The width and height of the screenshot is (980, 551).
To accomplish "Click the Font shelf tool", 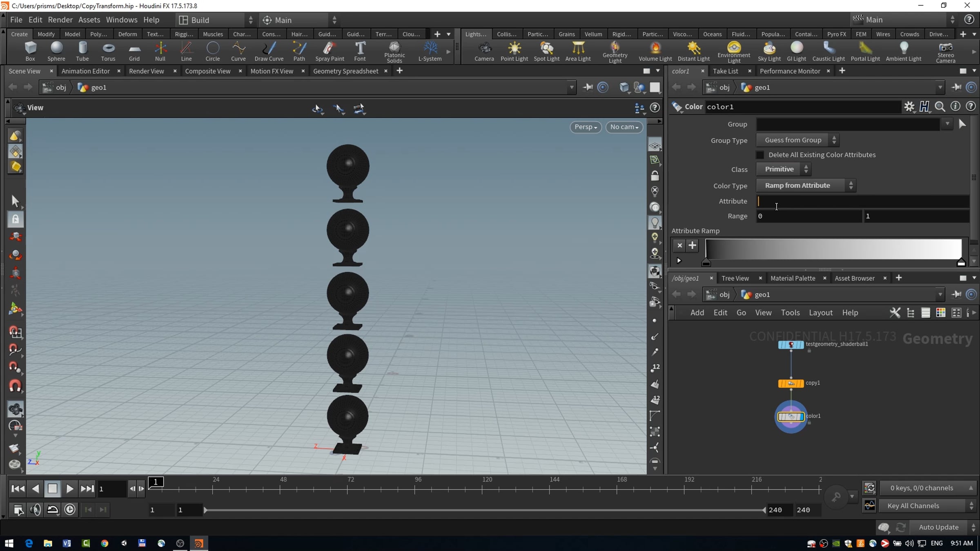I will 360,51.
